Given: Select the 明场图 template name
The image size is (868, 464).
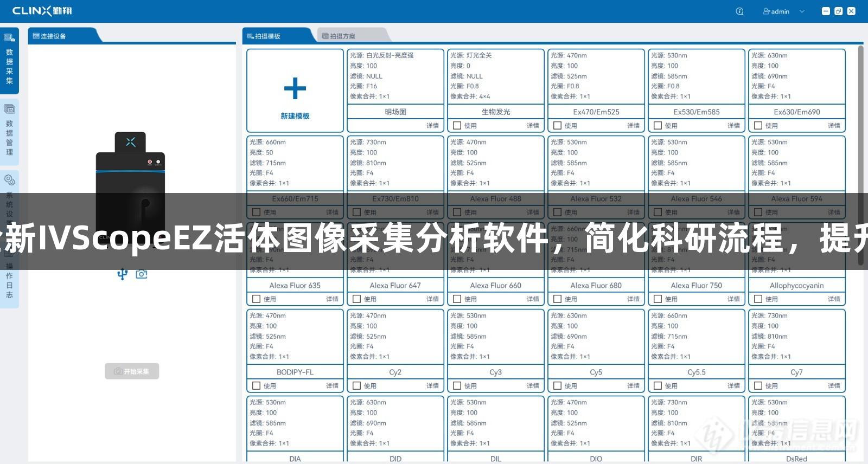Looking at the screenshot, I should coord(395,112).
